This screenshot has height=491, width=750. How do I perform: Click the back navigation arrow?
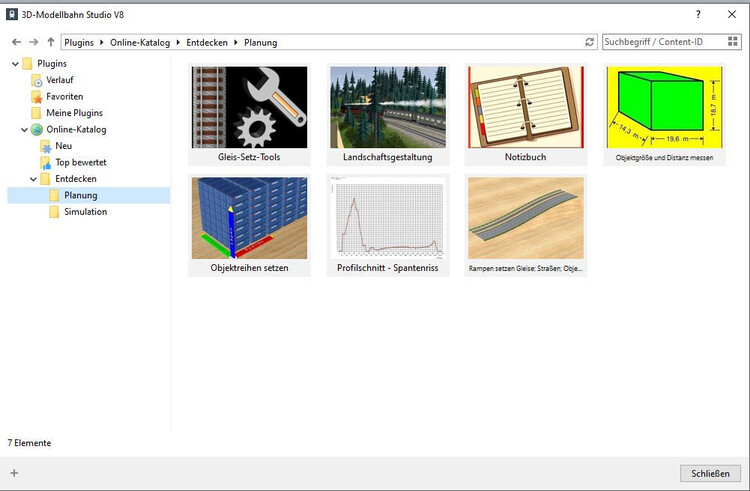point(16,42)
